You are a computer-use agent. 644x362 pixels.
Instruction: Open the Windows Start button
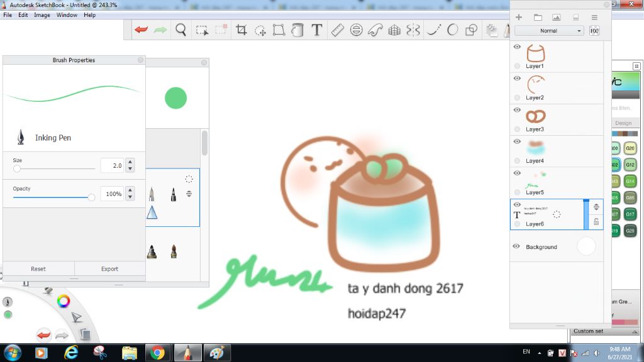click(12, 353)
